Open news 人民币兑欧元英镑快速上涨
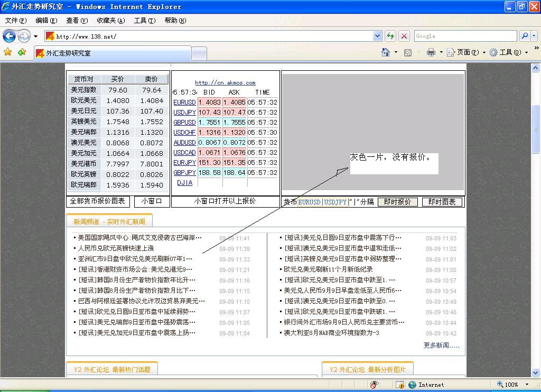 coord(116,248)
